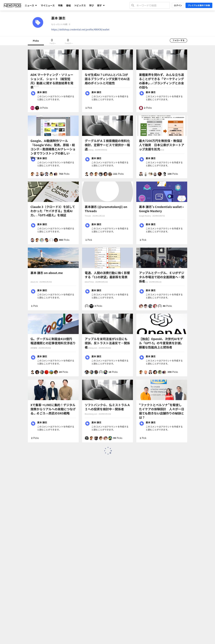215x644 pixels.
Task: Click 783 Picks count on Google Vids card
Action: pos(64,174)
